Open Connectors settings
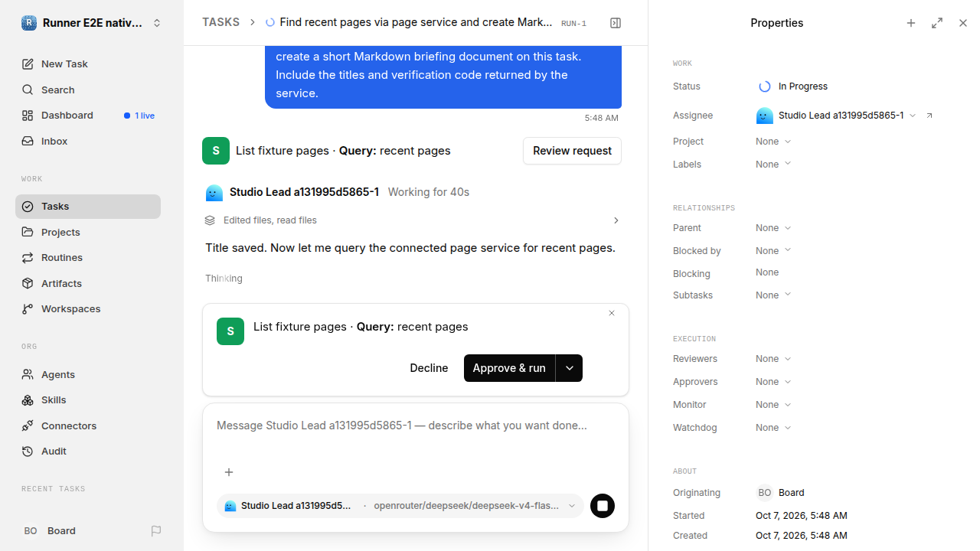This screenshot has height=551, width=980. click(88, 425)
